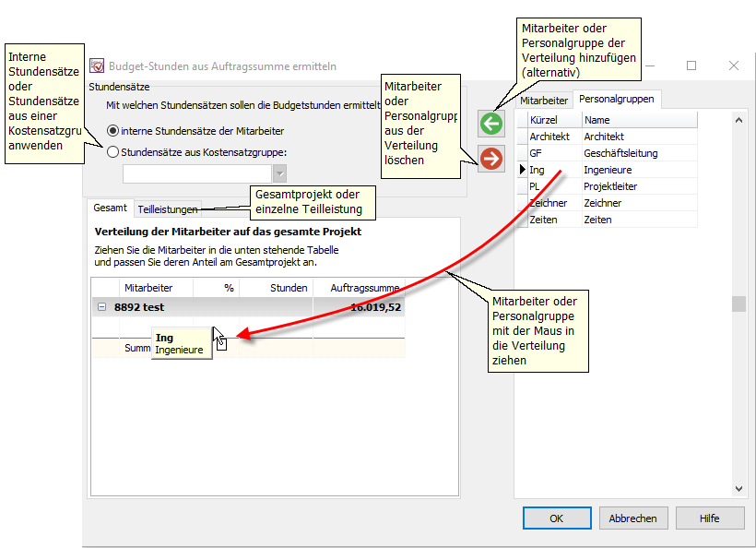Select 'interne Stundensätze der Mitarbeiter' radio button
Screen dimensions: 756x548
tap(113, 131)
